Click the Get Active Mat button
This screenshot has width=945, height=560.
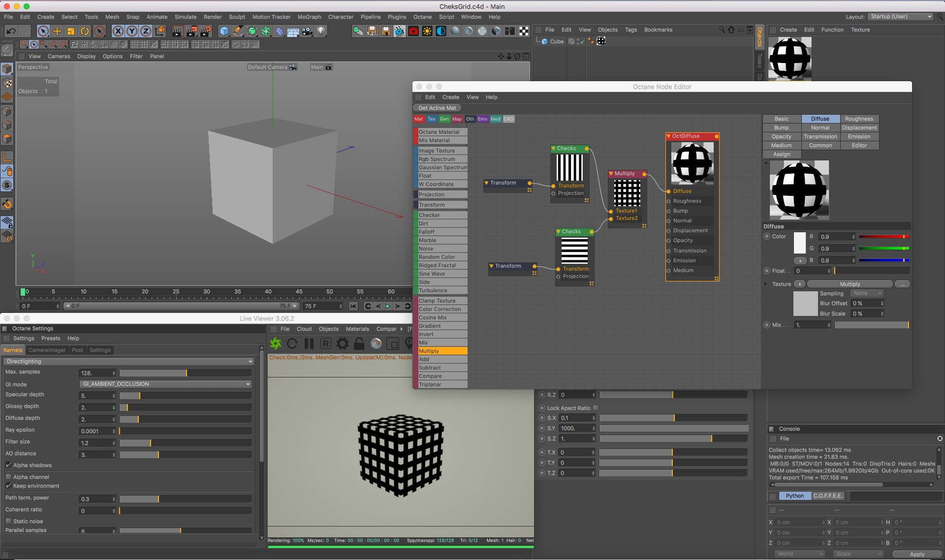(x=437, y=108)
